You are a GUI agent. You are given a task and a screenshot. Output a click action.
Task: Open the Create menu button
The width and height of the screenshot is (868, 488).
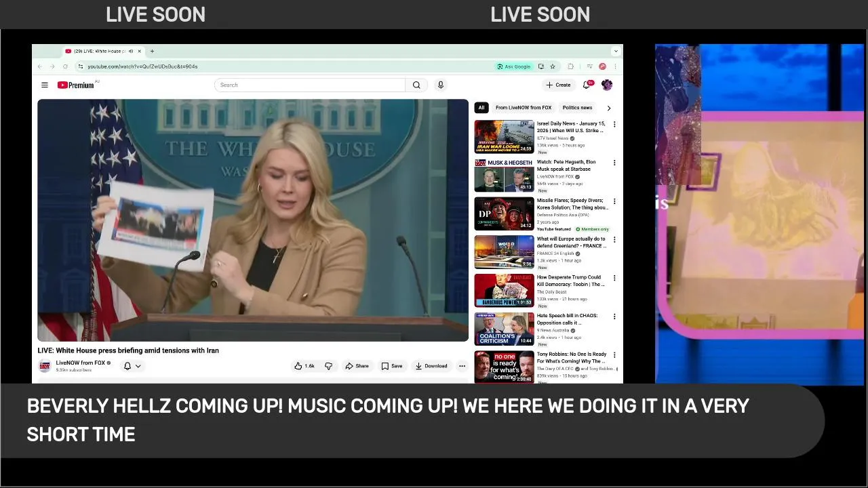coord(559,85)
